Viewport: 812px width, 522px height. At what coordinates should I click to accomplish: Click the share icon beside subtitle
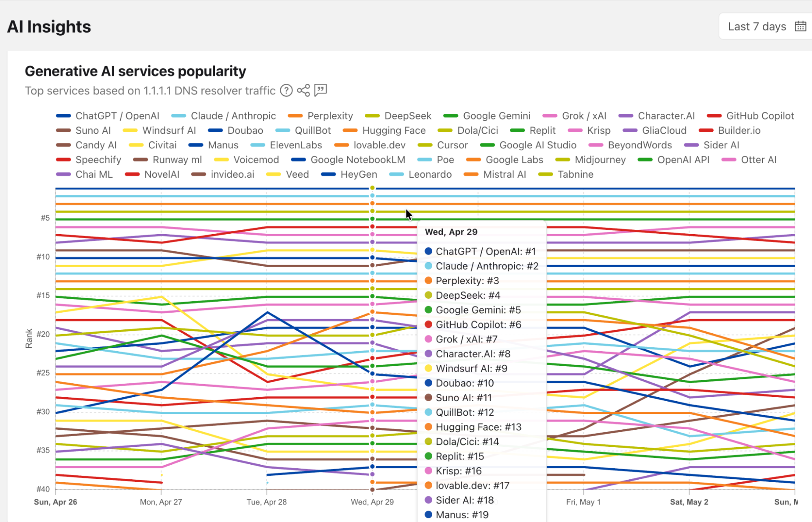click(303, 90)
